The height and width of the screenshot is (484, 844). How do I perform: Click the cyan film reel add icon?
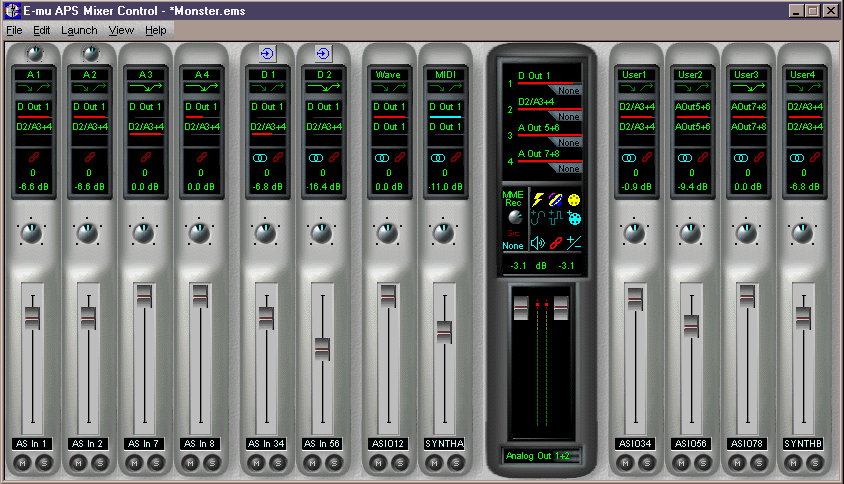tap(574, 218)
